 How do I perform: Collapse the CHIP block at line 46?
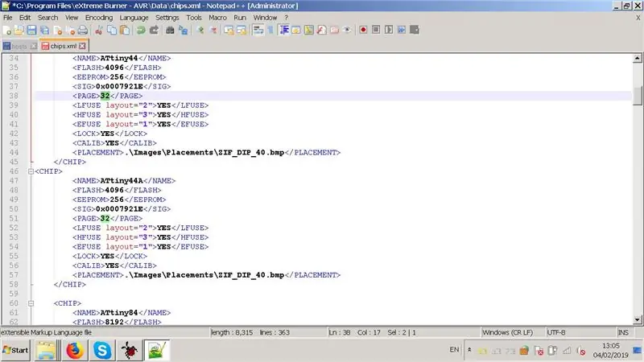tap(31, 171)
